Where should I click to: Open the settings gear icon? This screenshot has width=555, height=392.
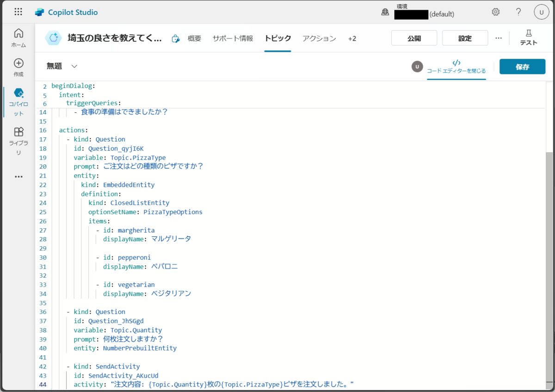(x=496, y=12)
